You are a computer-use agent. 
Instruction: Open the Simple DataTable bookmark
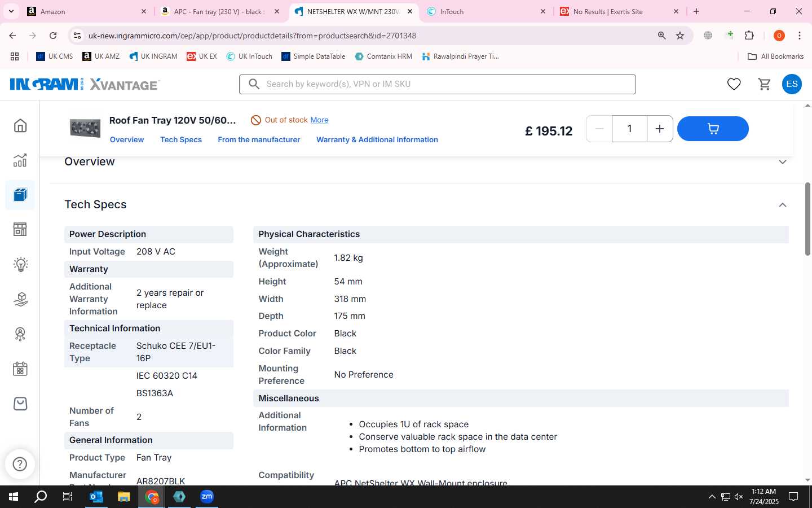pyautogui.click(x=313, y=56)
